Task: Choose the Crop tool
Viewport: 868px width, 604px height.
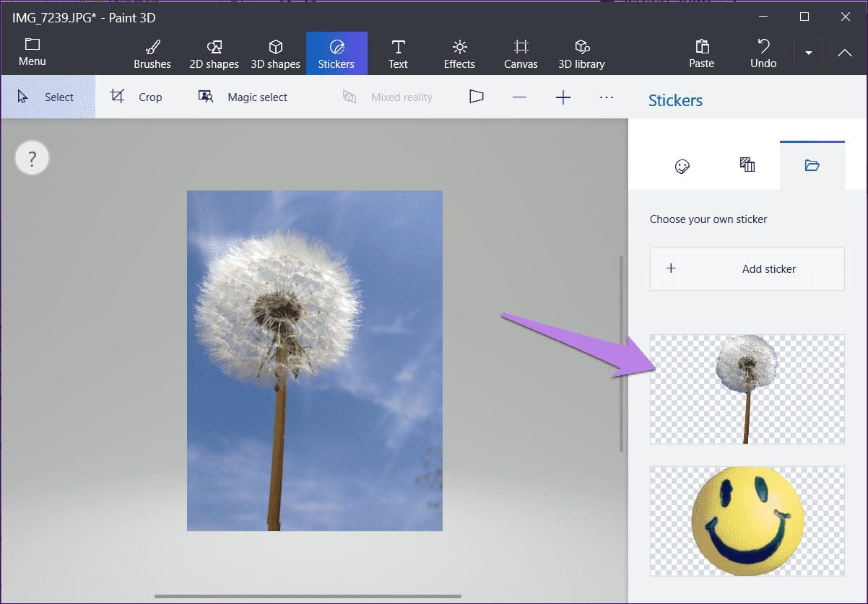Action: tap(136, 97)
